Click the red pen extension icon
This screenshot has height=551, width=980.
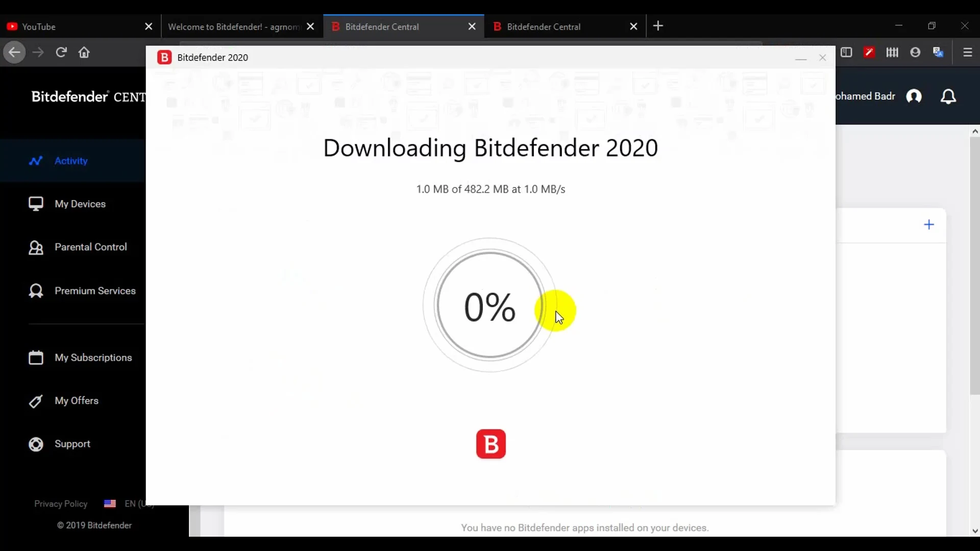click(869, 53)
